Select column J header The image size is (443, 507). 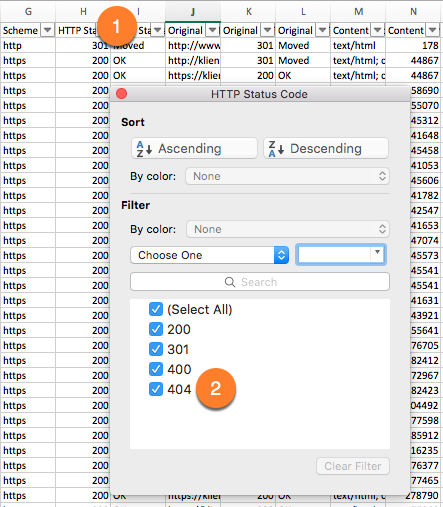(193, 12)
